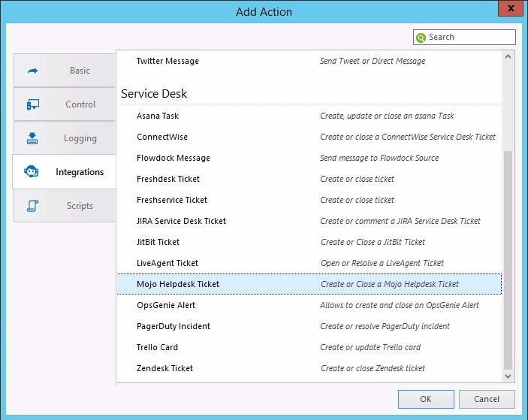Choose the OpsGenie Alert action

[x=309, y=305]
